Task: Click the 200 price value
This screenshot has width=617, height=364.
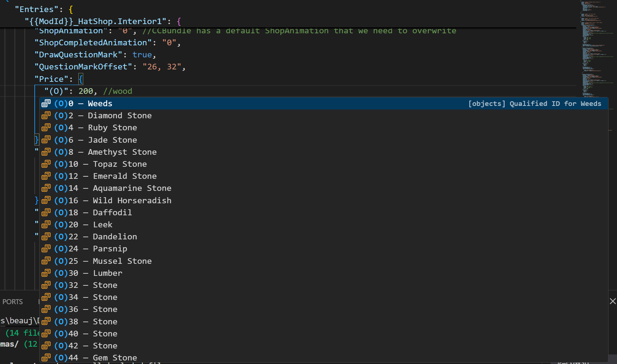Action: click(86, 91)
